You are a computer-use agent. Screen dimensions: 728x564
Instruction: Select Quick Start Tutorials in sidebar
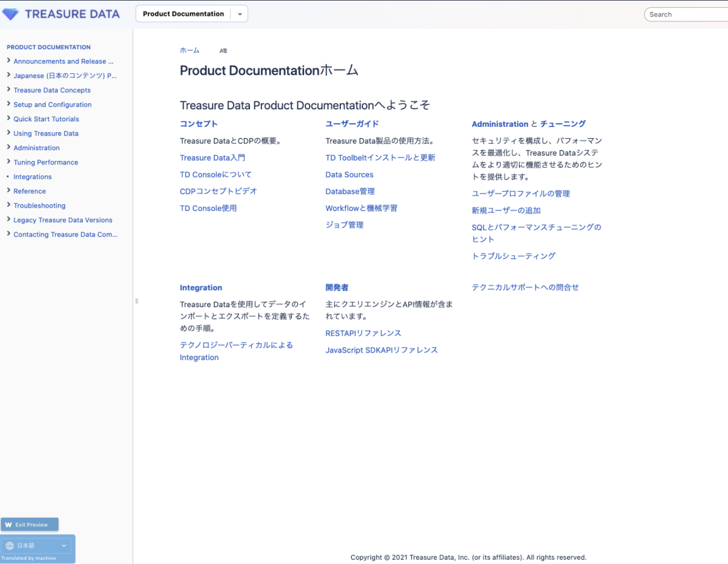click(x=46, y=119)
